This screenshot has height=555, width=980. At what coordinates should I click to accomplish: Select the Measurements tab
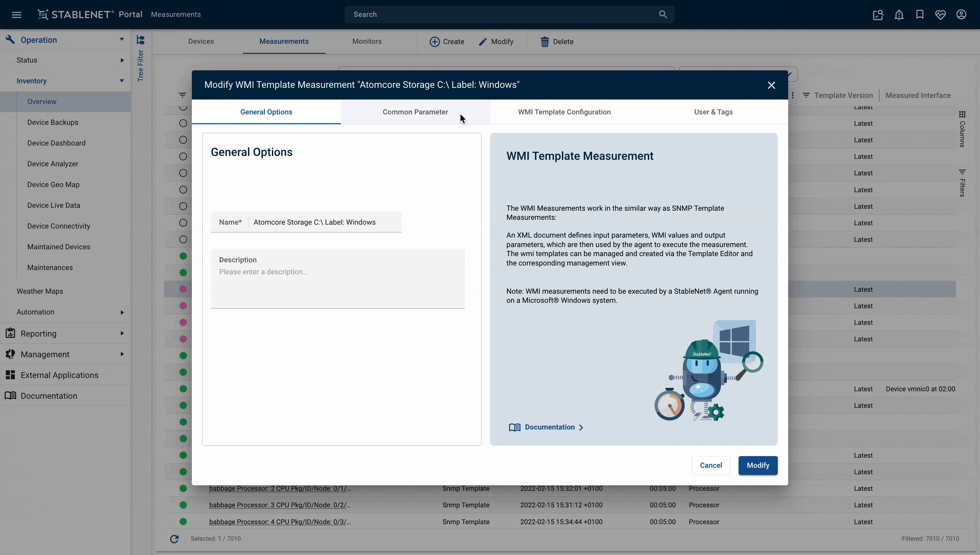point(284,41)
